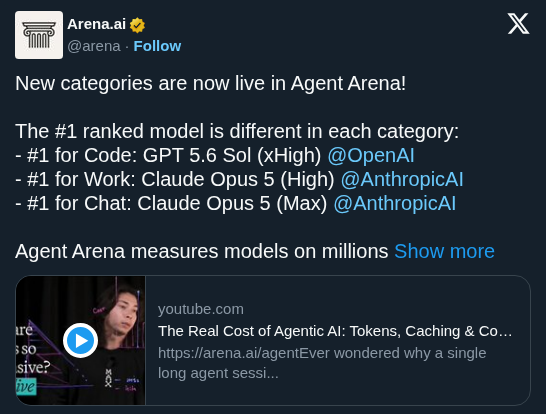Open the @OpenAI mention
The image size is (546, 414).
click(371, 155)
